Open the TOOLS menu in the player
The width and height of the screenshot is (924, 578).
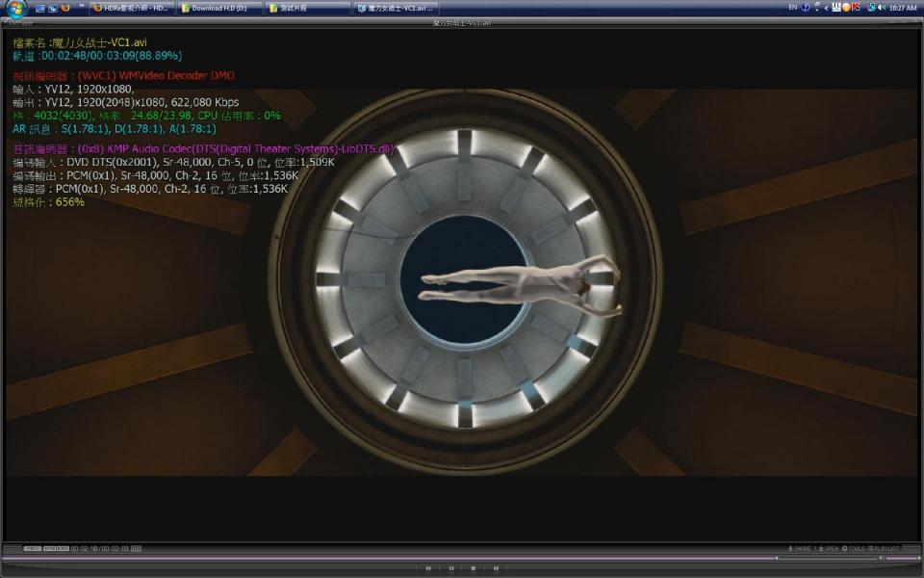[853, 548]
